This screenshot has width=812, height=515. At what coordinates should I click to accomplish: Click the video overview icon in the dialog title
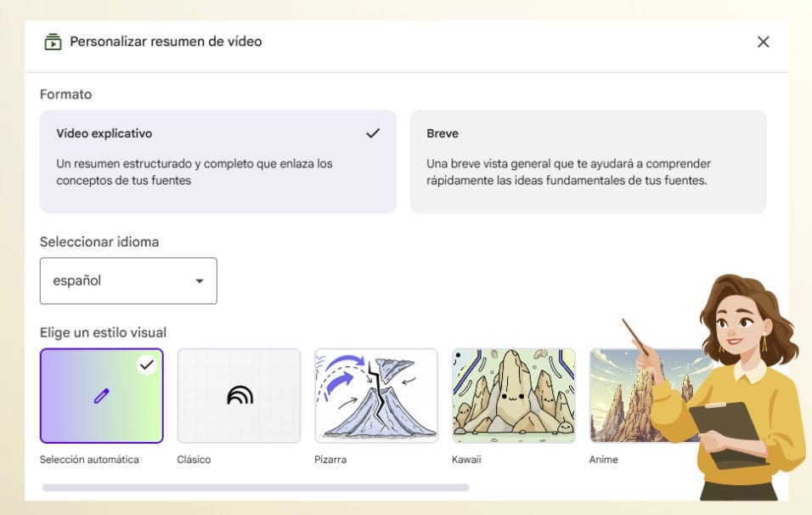pos(52,41)
